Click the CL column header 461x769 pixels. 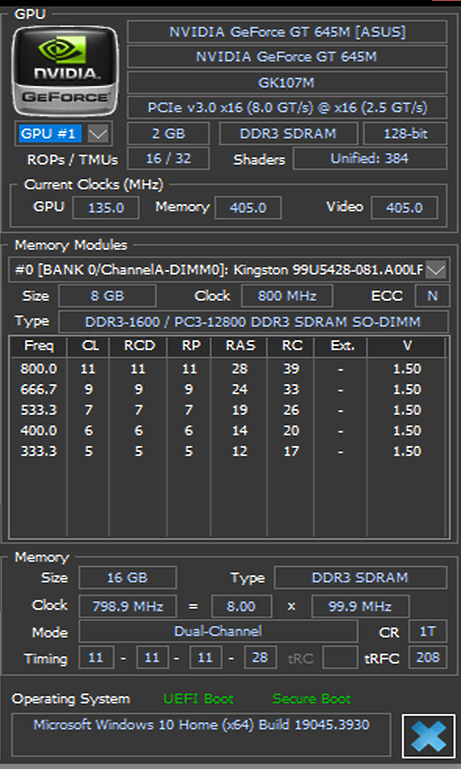pyautogui.click(x=89, y=346)
